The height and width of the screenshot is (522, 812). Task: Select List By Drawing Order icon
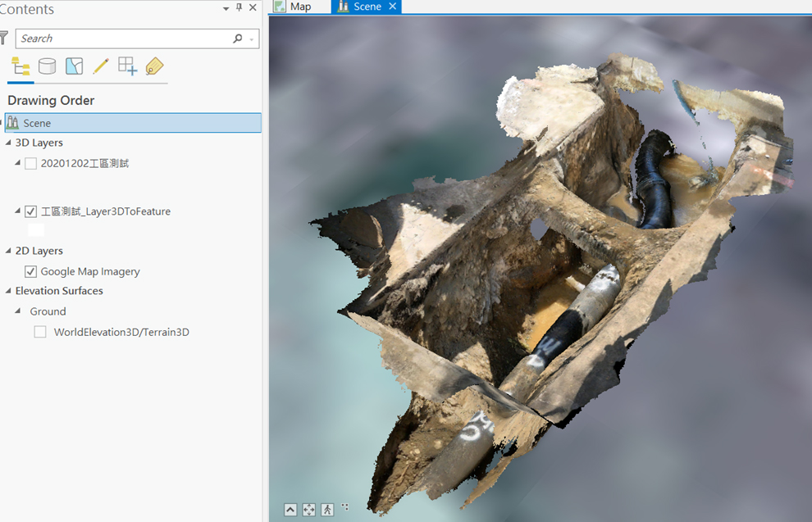click(21, 66)
